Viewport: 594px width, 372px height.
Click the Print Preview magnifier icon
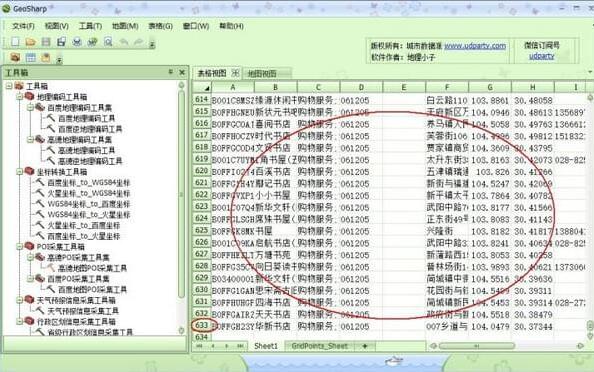pos(108,42)
